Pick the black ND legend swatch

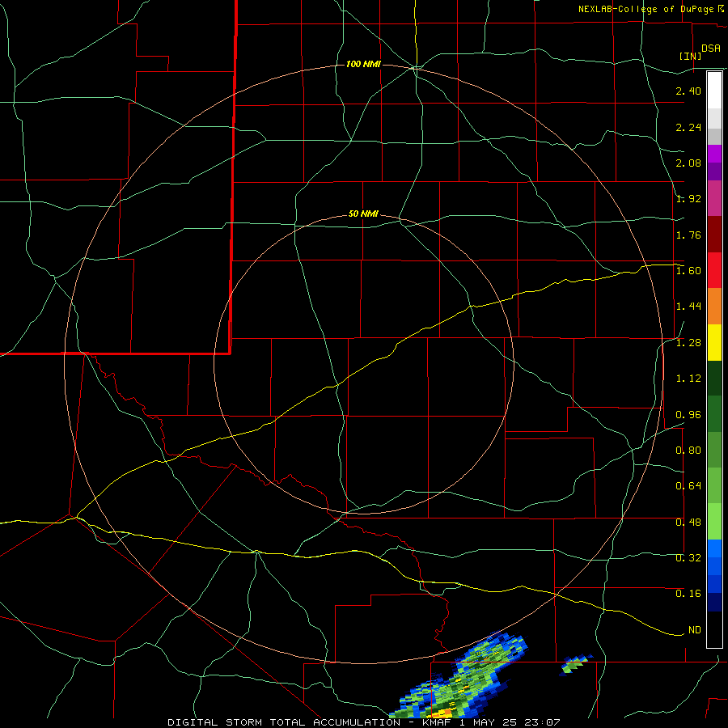(x=714, y=629)
